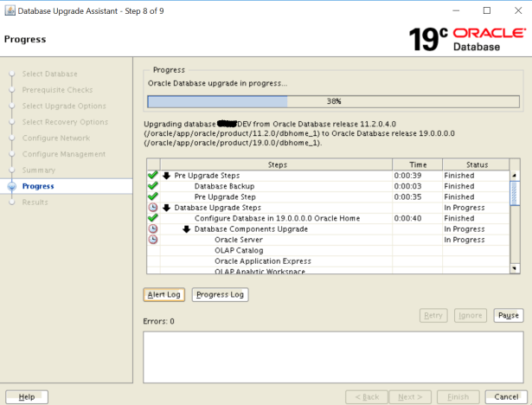The image size is (532, 405).
Task: Open the Alert Log
Action: (163, 295)
